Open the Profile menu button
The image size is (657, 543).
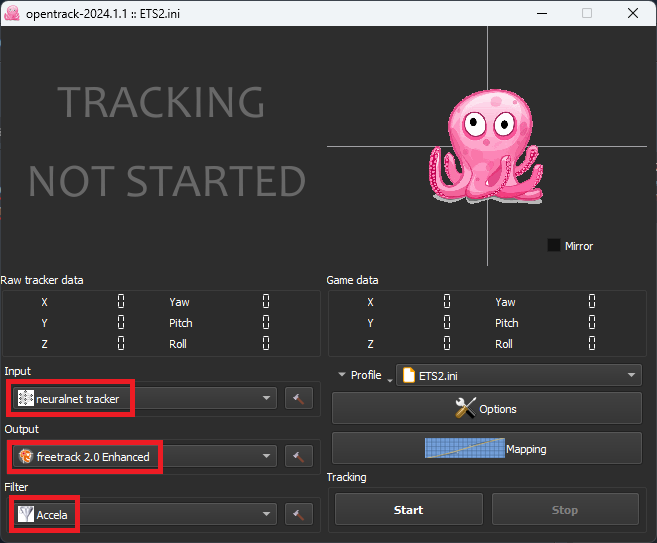(364, 375)
